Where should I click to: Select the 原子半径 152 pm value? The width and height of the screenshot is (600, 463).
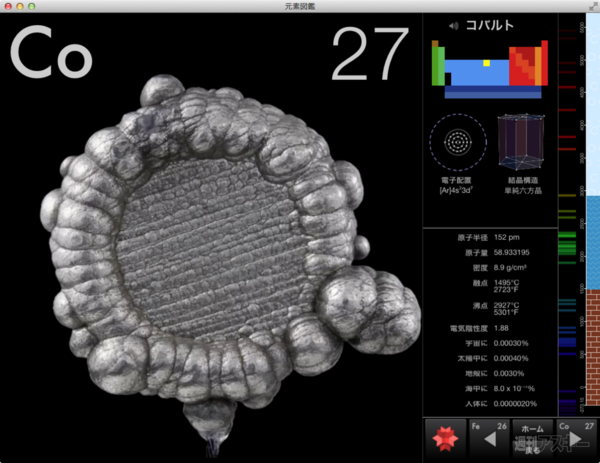[507, 237]
